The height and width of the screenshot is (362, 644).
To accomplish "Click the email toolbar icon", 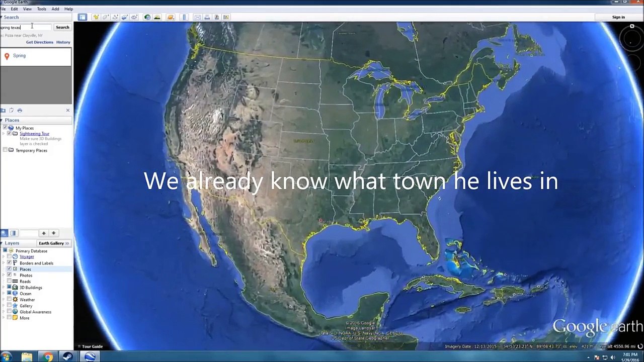I will pos(197,17).
